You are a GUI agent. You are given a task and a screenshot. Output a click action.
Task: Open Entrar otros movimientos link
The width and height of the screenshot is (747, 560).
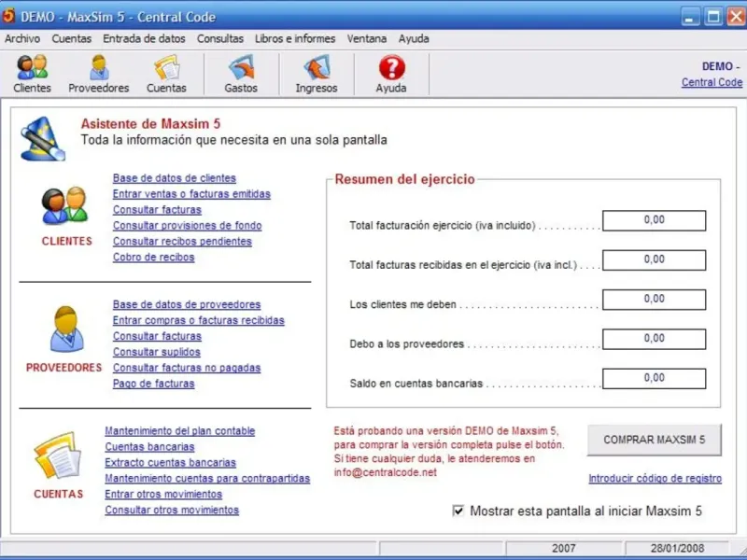pos(163,494)
